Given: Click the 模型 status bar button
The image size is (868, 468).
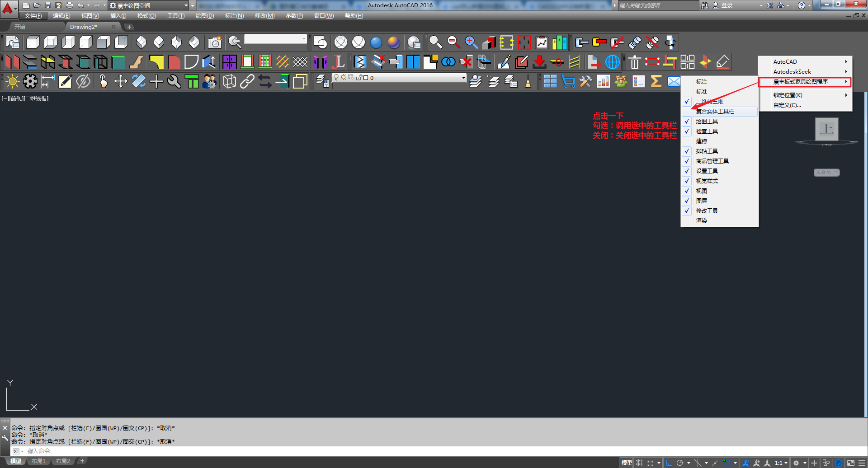Looking at the screenshot, I should [627, 463].
